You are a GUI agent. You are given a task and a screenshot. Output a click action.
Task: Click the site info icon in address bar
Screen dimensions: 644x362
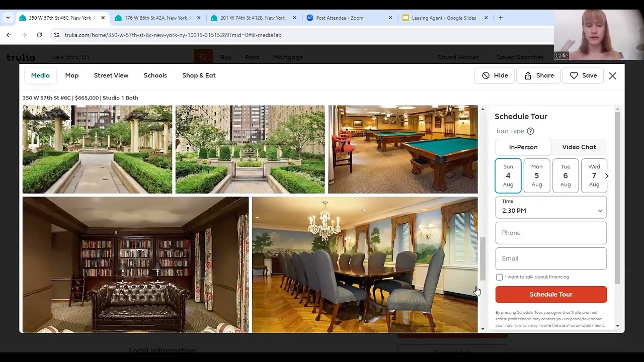[x=56, y=35]
